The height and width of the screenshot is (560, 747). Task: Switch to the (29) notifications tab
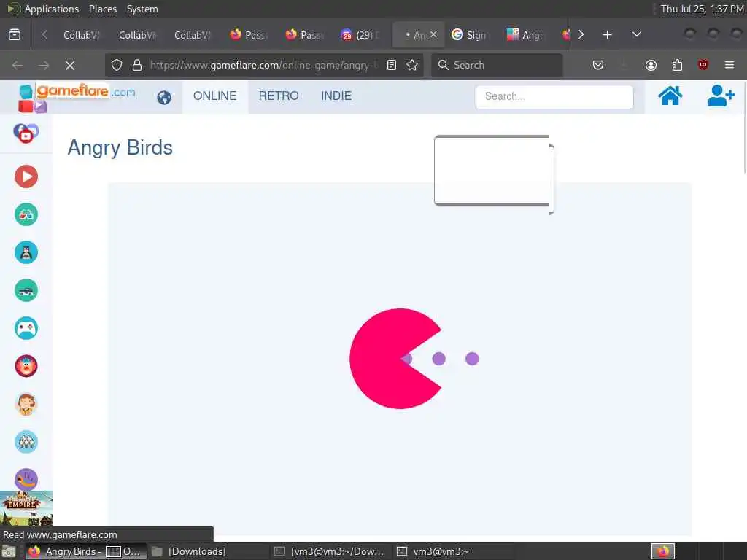coord(359,35)
